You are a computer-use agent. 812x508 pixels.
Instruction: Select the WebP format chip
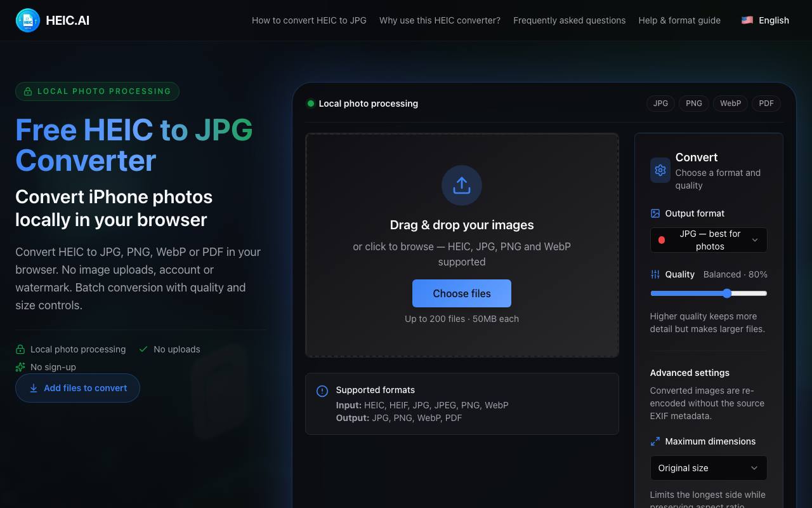[x=730, y=104]
